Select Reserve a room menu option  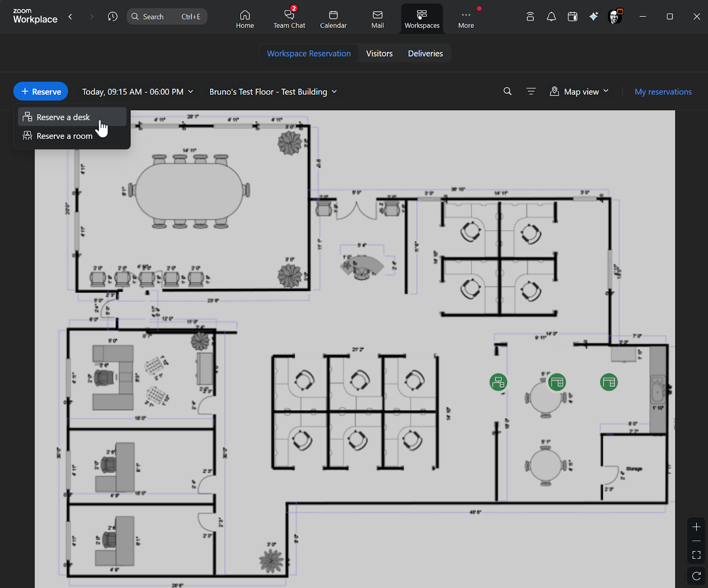click(x=65, y=136)
